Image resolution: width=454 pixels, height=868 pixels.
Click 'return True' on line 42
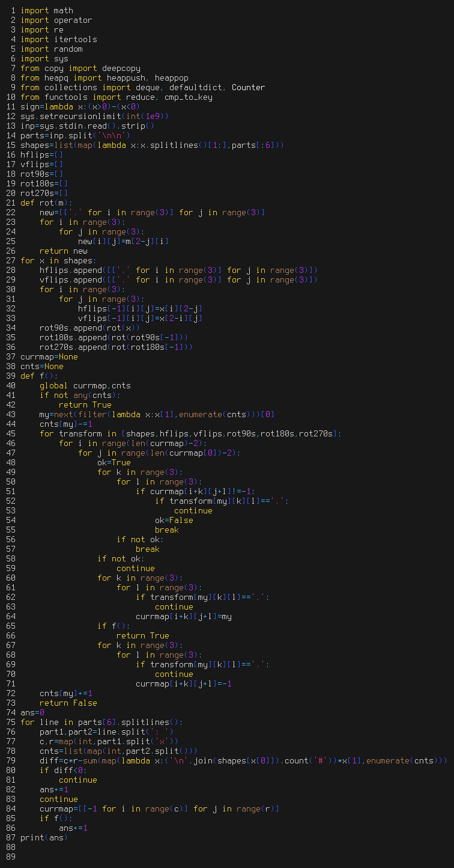click(x=85, y=405)
